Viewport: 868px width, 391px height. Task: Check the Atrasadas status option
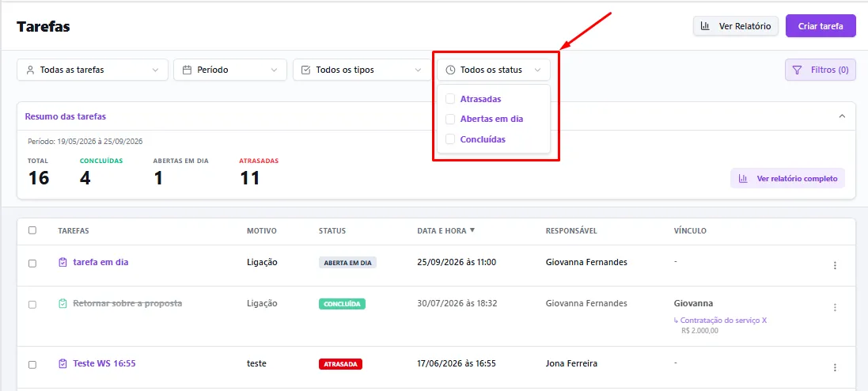450,99
